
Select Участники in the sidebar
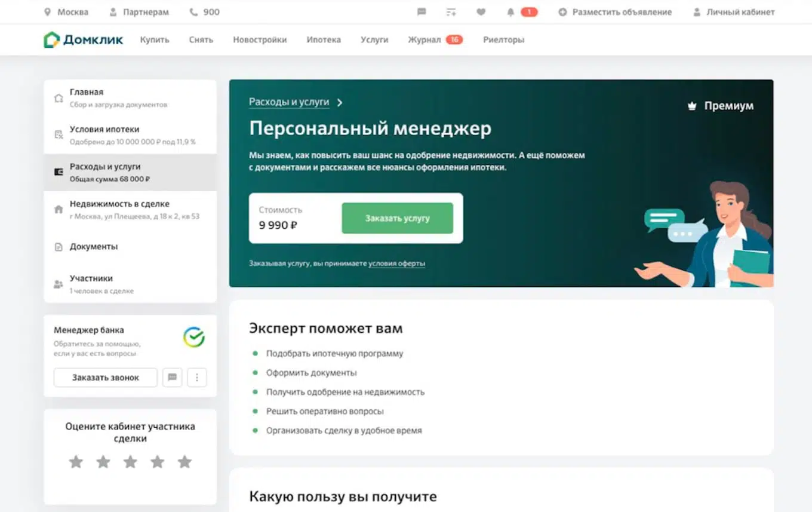[x=130, y=284]
